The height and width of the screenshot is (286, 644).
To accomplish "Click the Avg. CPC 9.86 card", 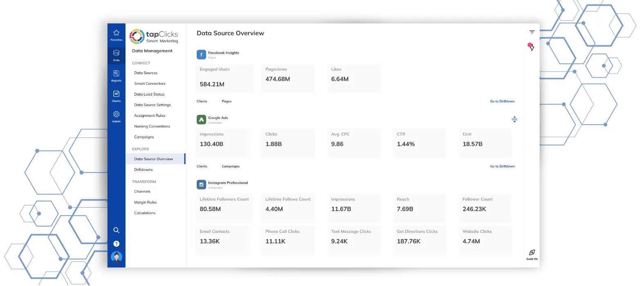I will pos(354,143).
